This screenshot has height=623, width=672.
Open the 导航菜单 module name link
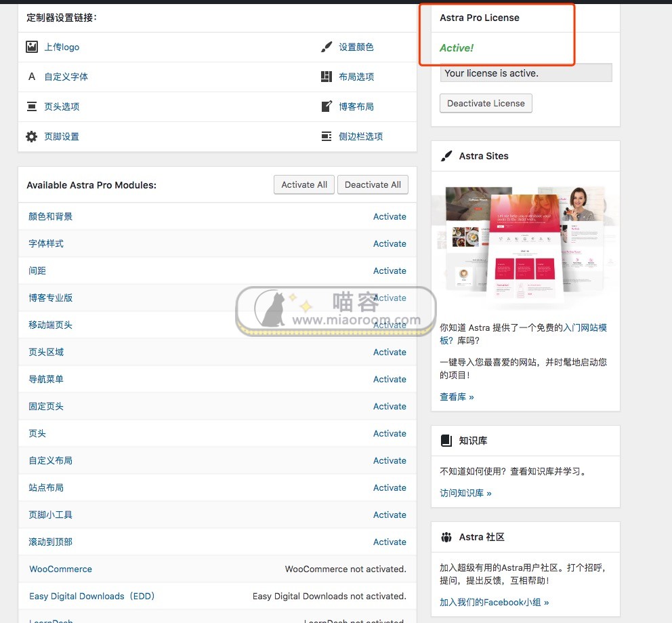tap(46, 379)
